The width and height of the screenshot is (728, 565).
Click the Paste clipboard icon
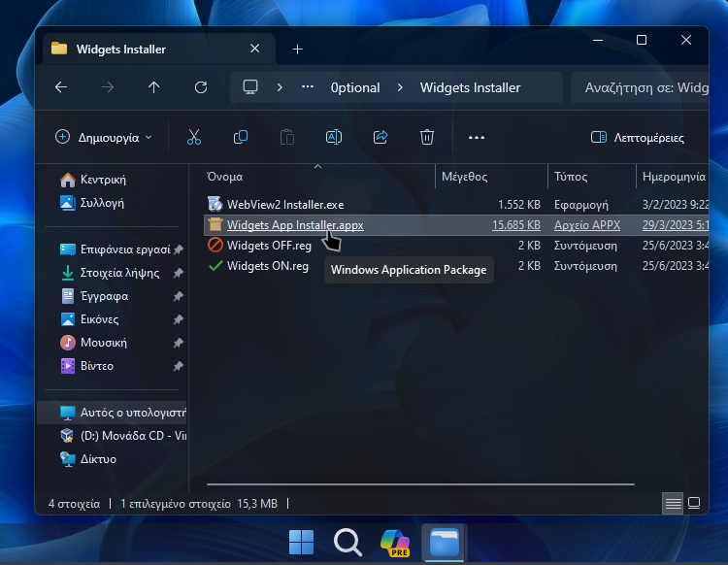[x=287, y=138]
